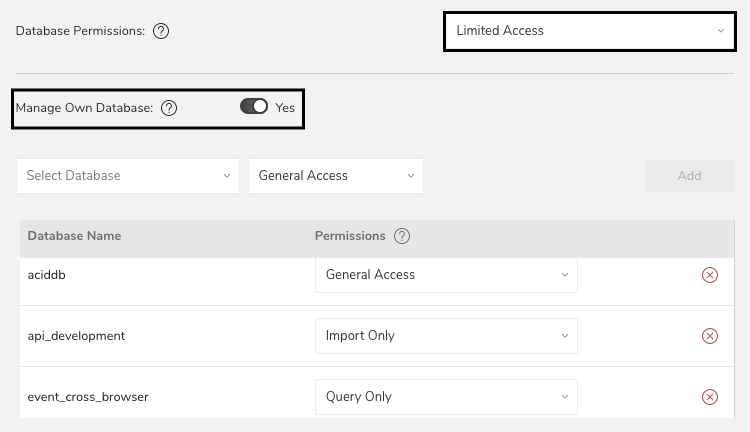Viewport: 750px width, 432px height.
Task: Open Query Only dropdown for event_cross_browser
Action: [446, 397]
